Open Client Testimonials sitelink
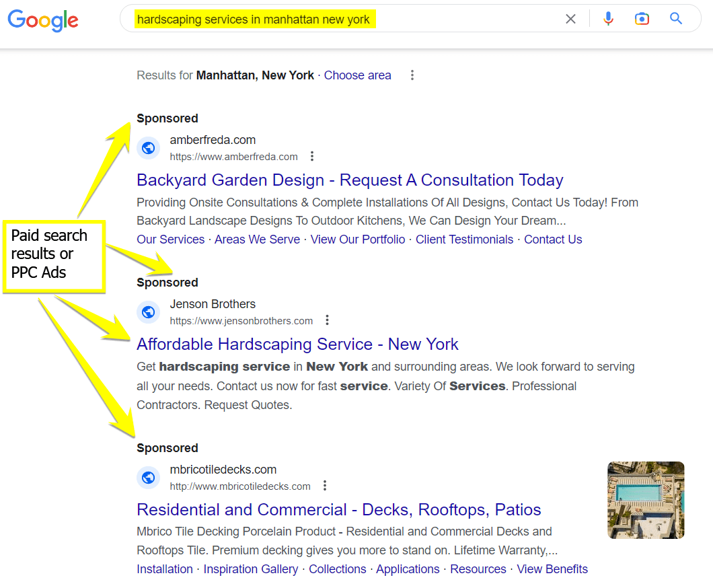Image resolution: width=713 pixels, height=588 pixels. coord(464,240)
